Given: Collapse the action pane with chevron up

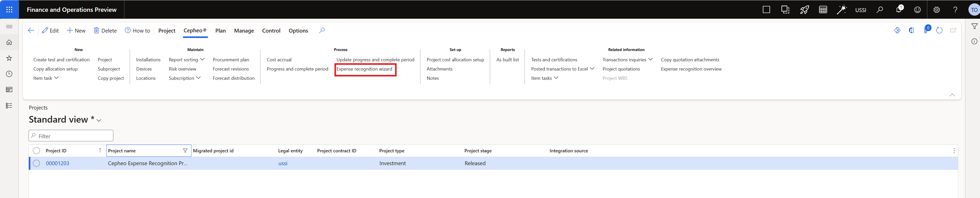Looking at the screenshot, I should [952, 95].
